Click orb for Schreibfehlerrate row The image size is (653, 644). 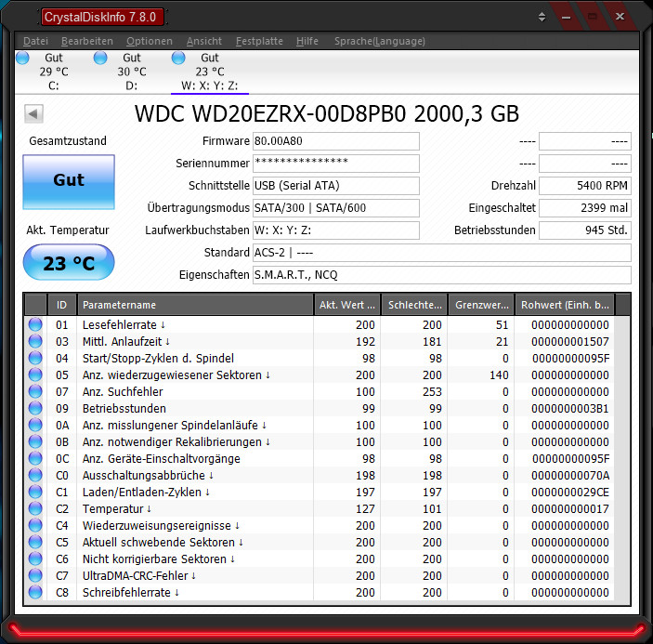tap(35, 592)
